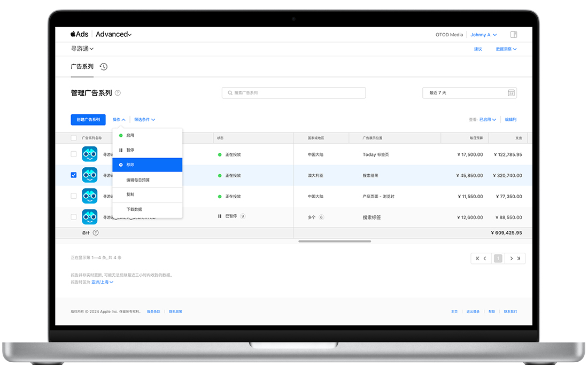Focus the 搜索广告系列 search field
Image resolution: width=588 pixels, height=374 pixels.
point(293,93)
